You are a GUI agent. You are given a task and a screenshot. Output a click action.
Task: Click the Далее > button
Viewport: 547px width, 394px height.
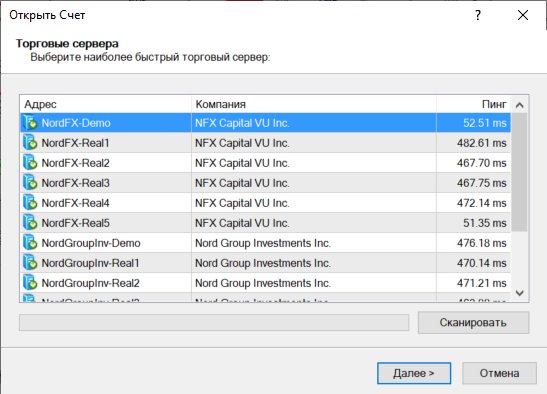414,373
